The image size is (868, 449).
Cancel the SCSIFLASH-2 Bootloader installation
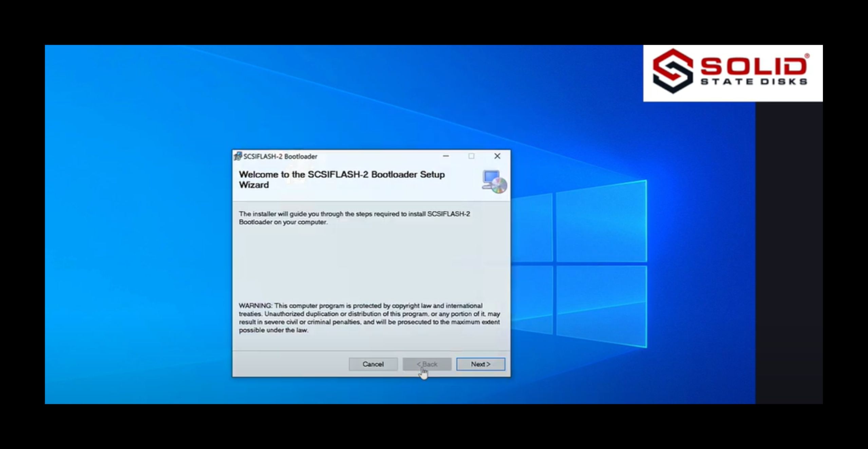tap(373, 364)
